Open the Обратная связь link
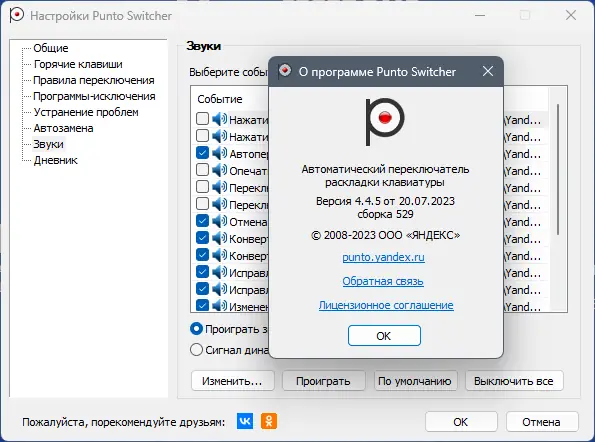This screenshot has width=595, height=442. (383, 281)
